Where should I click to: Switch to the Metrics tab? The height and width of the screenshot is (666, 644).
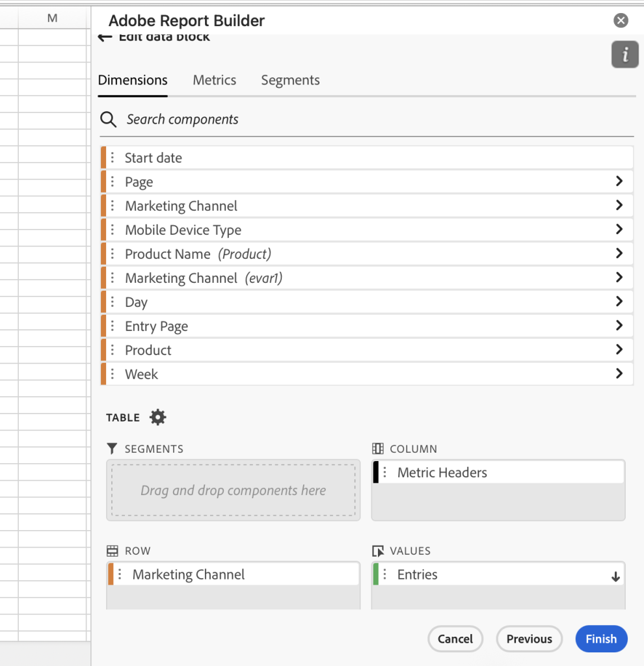click(x=214, y=80)
